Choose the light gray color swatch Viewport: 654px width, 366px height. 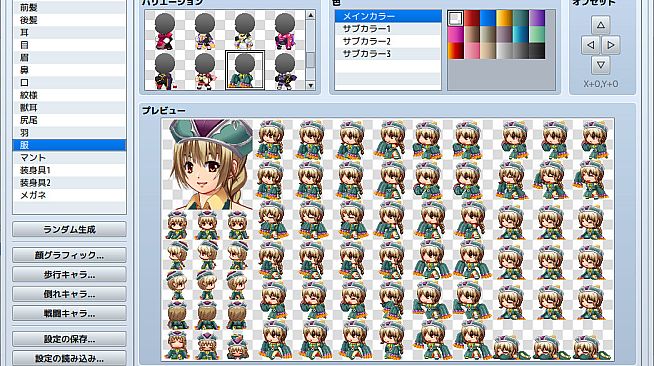(x=504, y=51)
